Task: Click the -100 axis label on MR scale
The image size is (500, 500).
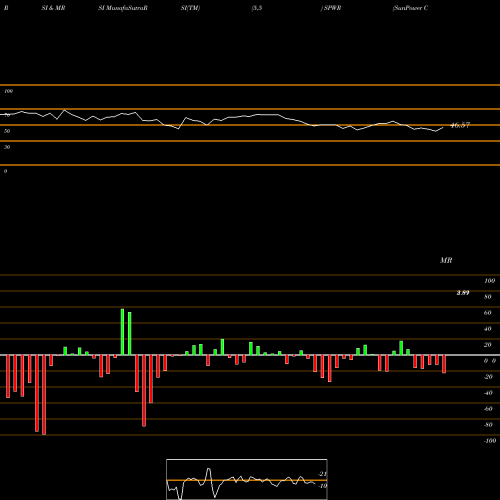Action: 490,441
